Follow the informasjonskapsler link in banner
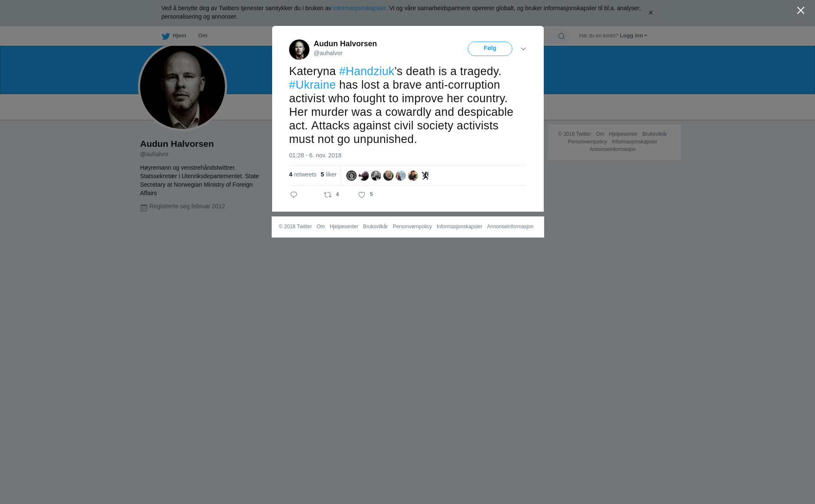815x504 pixels. pyautogui.click(x=359, y=8)
